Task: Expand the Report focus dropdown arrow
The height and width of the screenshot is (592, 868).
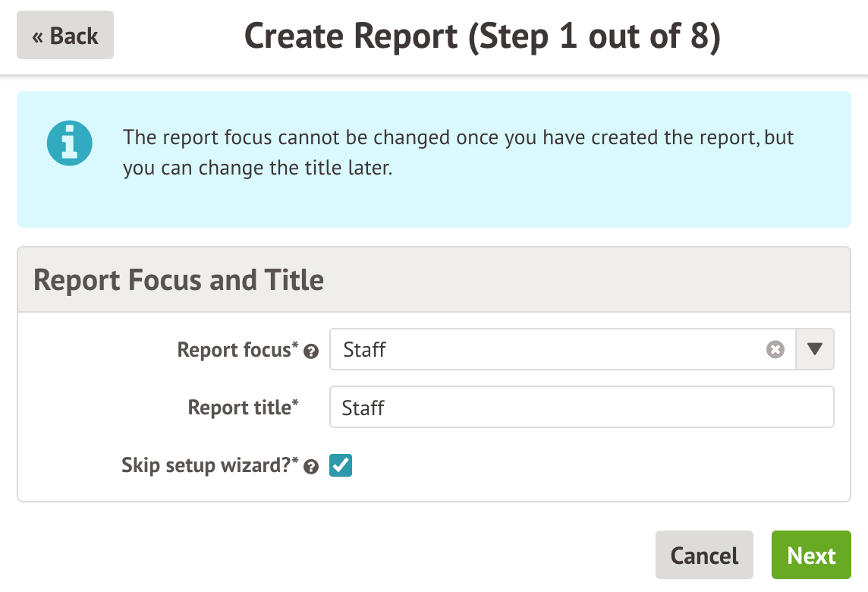Action: [815, 349]
